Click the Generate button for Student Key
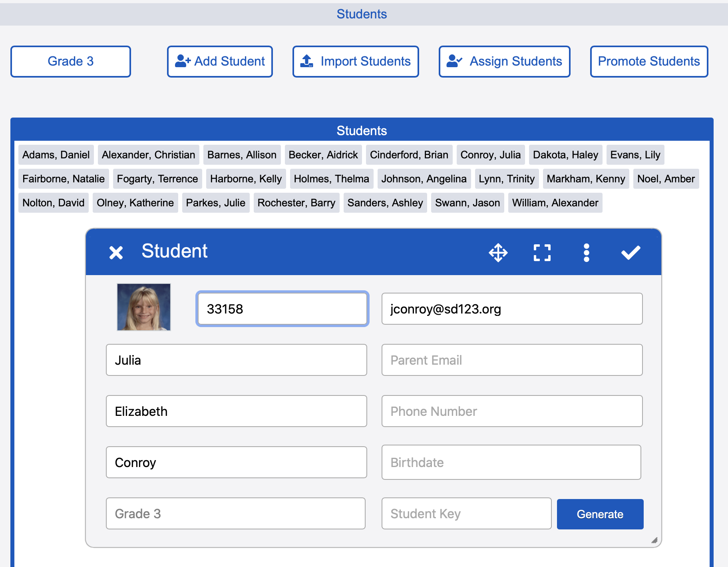The image size is (728, 567). pyautogui.click(x=600, y=514)
